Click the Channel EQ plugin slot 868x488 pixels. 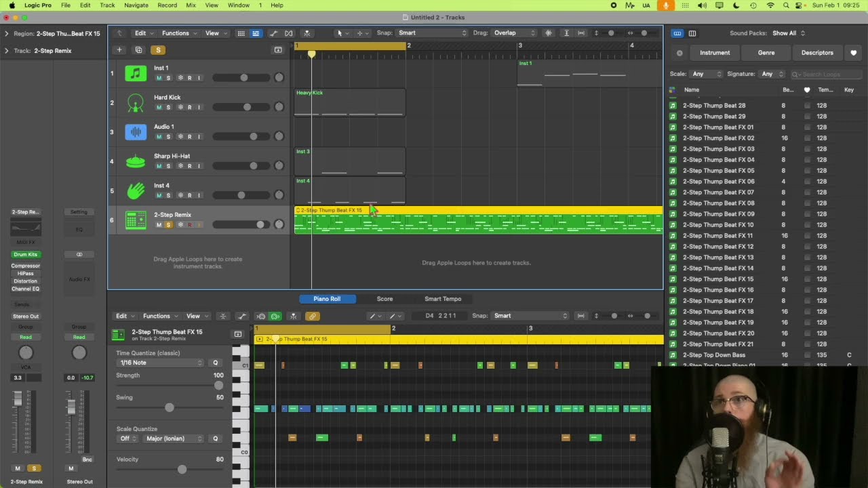click(26, 289)
